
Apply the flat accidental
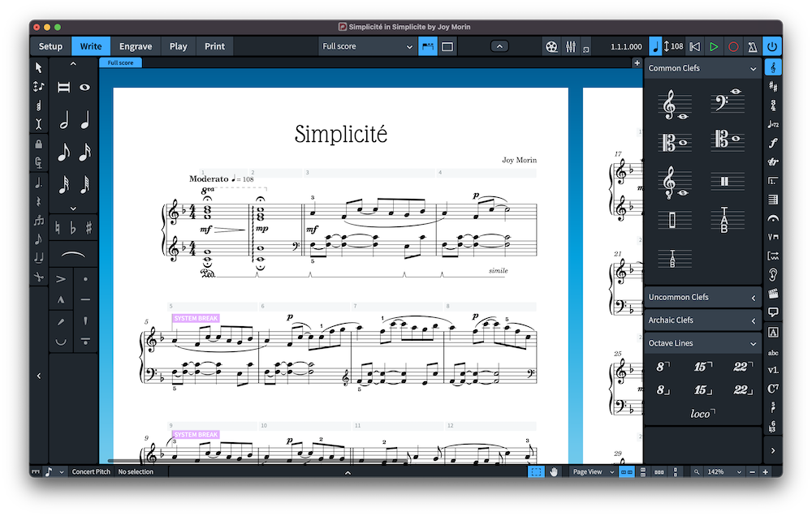(73, 228)
